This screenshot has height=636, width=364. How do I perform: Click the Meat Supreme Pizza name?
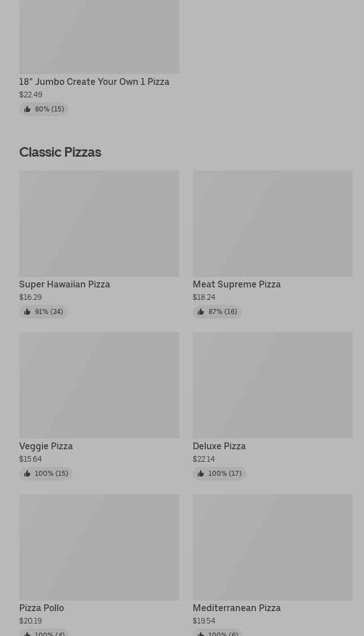(x=237, y=285)
